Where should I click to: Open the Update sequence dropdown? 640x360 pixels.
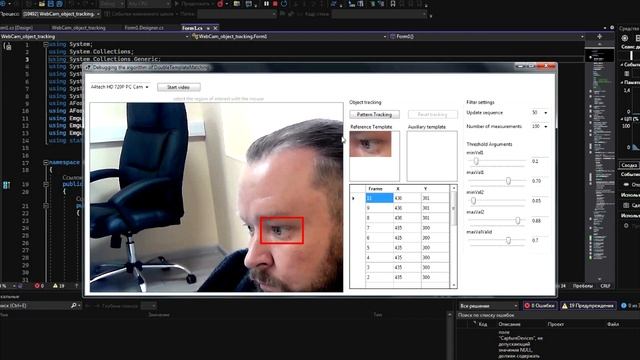pyautogui.click(x=540, y=112)
